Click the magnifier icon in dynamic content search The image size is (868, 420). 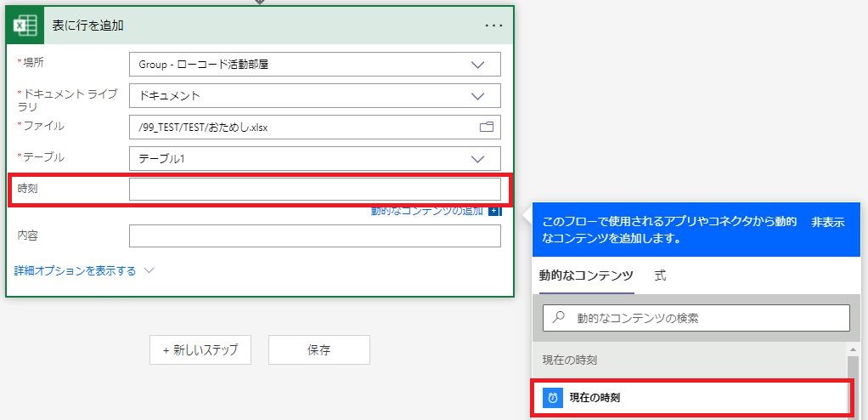click(x=559, y=317)
